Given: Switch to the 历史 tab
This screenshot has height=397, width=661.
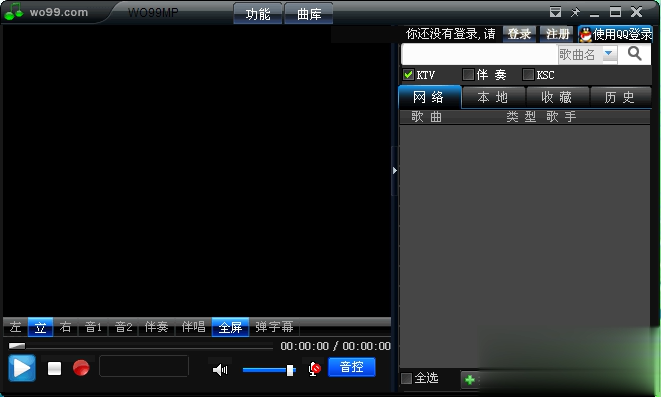Looking at the screenshot, I should coord(620,97).
